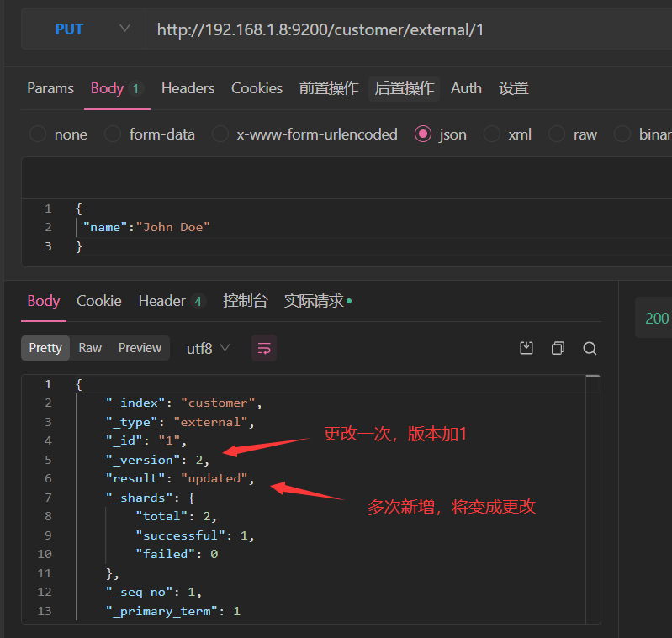The height and width of the screenshot is (638, 672).
Task: Open the 前置操作 tab
Action: click(329, 88)
